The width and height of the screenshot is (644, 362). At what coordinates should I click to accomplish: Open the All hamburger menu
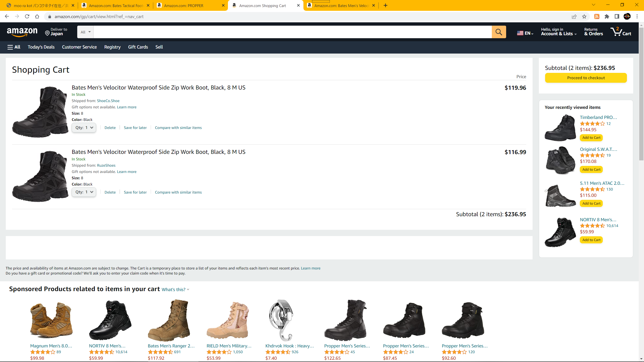click(x=14, y=47)
